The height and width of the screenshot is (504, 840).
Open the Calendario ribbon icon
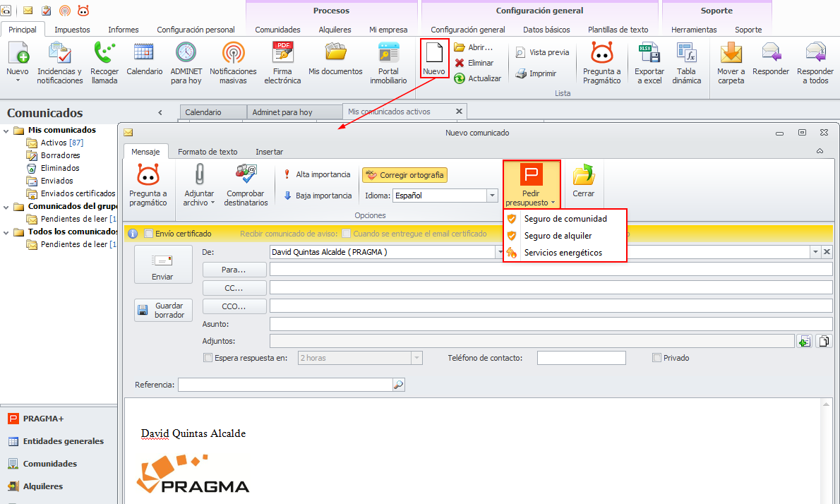tap(144, 59)
